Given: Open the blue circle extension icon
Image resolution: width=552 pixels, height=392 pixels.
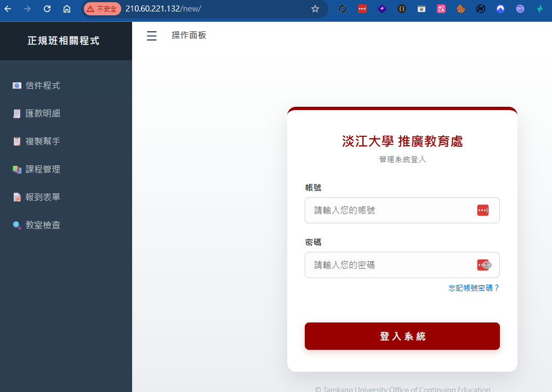Looking at the screenshot, I should (x=500, y=9).
